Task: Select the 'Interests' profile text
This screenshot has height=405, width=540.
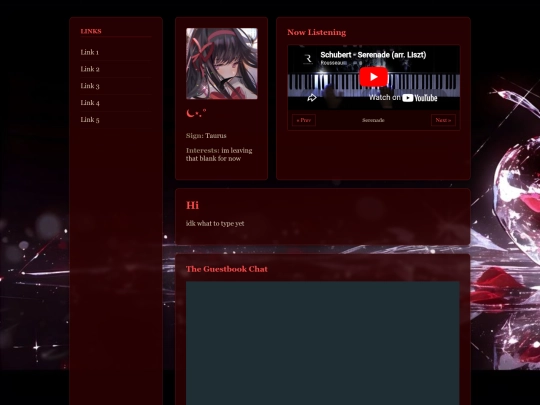Action: [x=219, y=154]
